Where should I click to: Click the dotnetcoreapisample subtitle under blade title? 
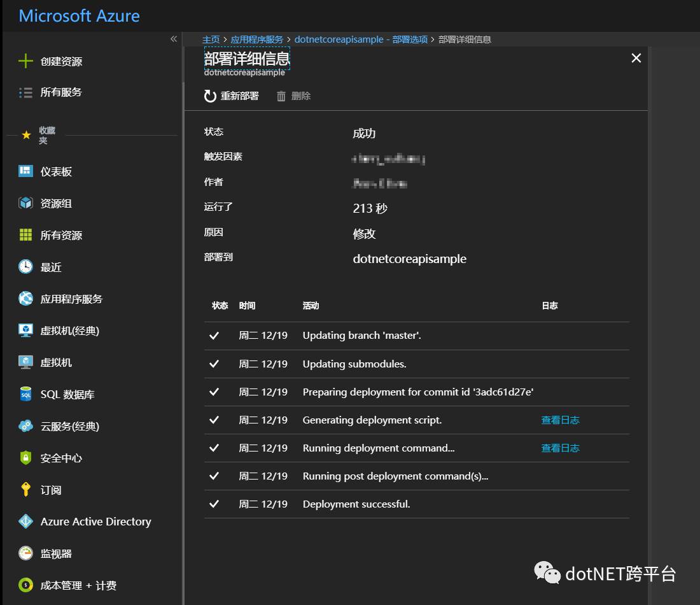[244, 73]
